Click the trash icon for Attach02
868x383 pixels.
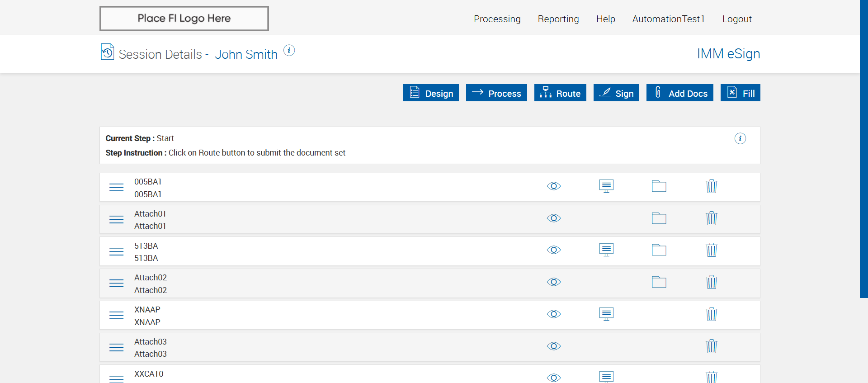click(x=711, y=282)
